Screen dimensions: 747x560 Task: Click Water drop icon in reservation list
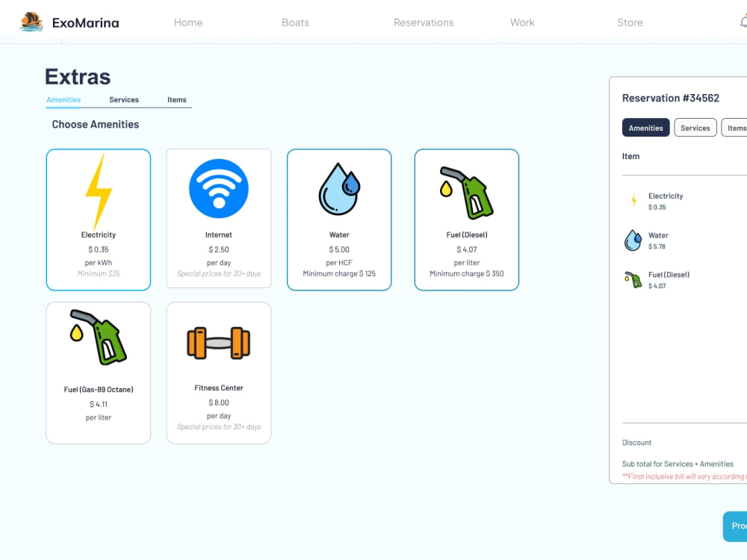click(x=633, y=240)
